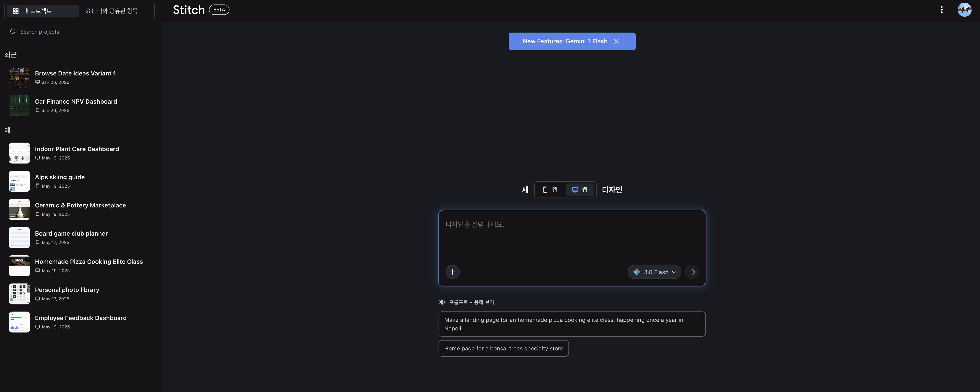This screenshot has height=392, width=980.
Task: Click the BETA badge
Action: (219, 10)
